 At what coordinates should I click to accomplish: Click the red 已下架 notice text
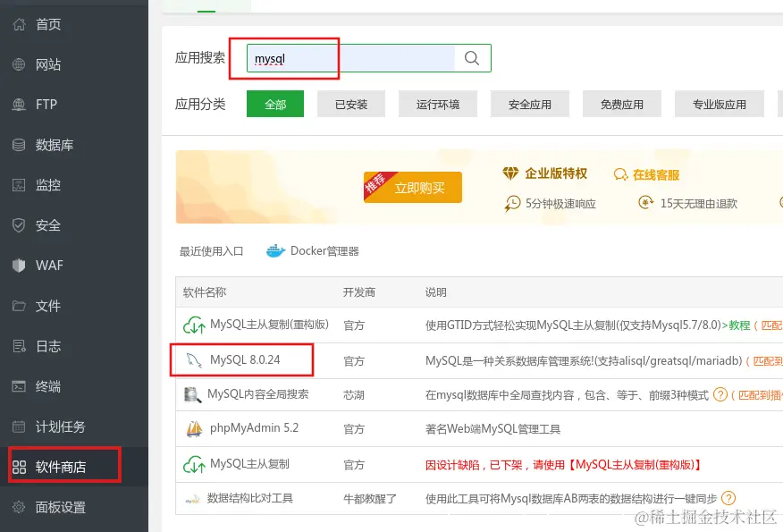click(564, 465)
